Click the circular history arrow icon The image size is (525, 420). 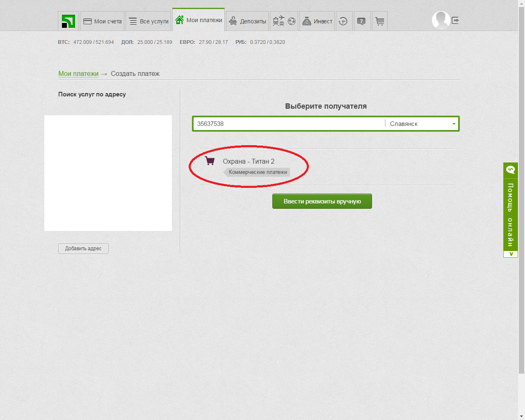click(x=344, y=21)
